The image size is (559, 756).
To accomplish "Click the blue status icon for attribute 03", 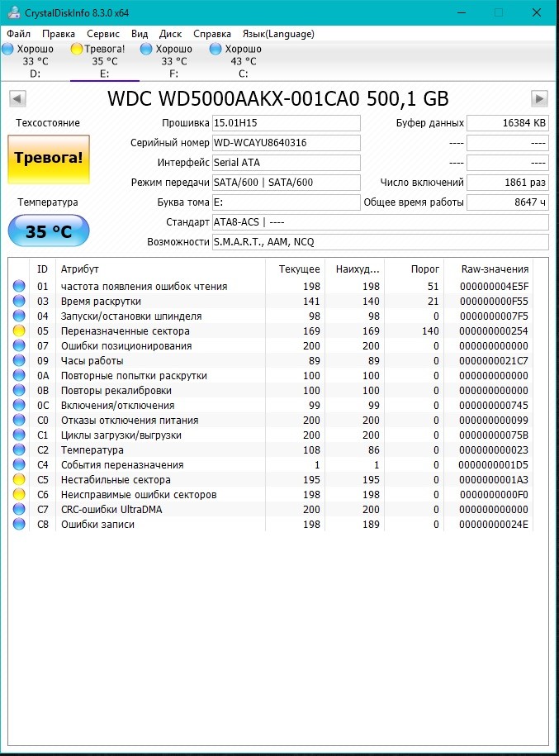I will pyautogui.click(x=19, y=301).
